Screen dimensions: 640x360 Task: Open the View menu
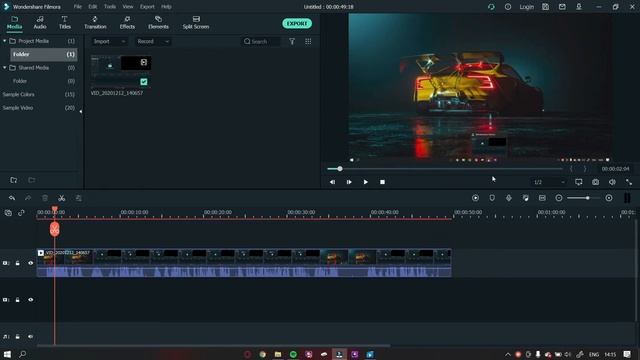(128, 7)
